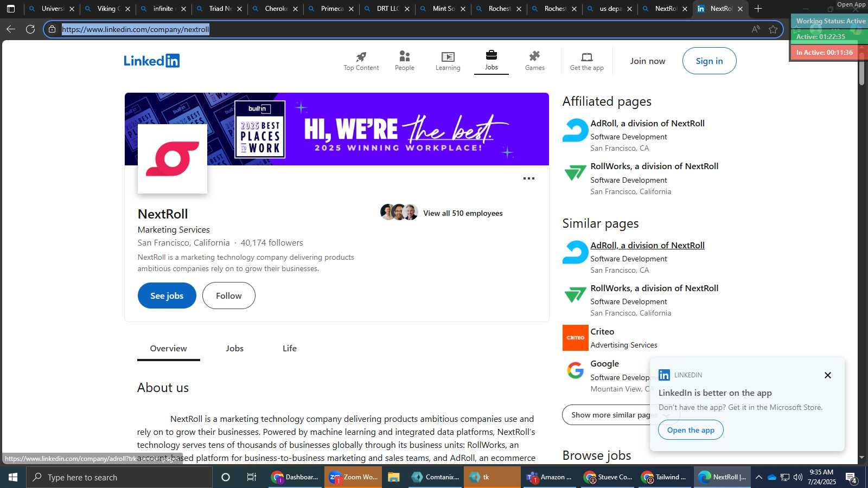Switch to the DRT LLC browser tab
This screenshot has height=488, width=868.
pyautogui.click(x=387, y=9)
